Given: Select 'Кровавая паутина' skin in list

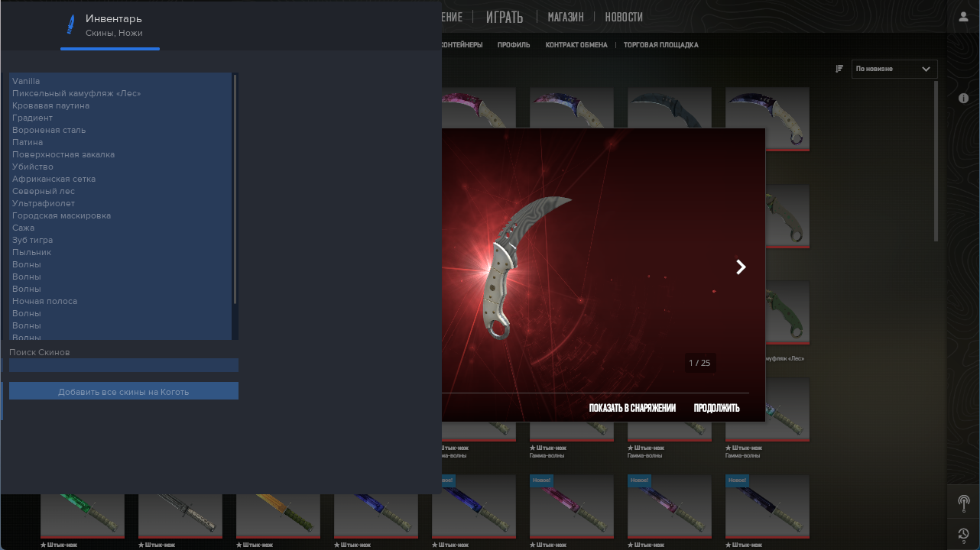Looking at the screenshot, I should tap(50, 105).
